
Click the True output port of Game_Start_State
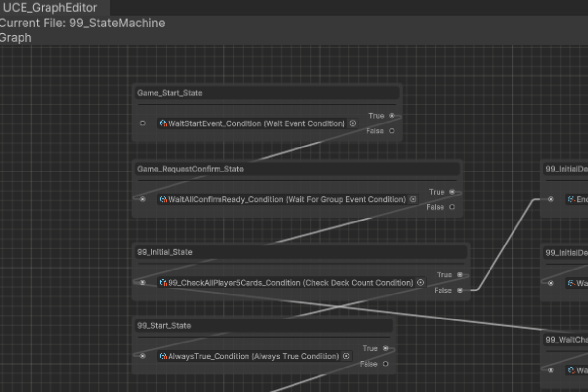tap(392, 116)
